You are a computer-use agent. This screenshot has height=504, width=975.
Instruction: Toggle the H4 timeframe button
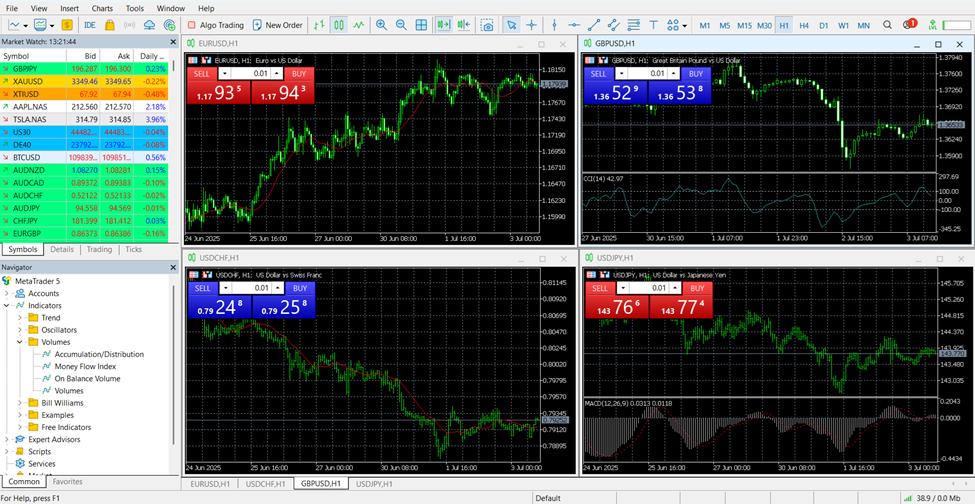coord(804,25)
